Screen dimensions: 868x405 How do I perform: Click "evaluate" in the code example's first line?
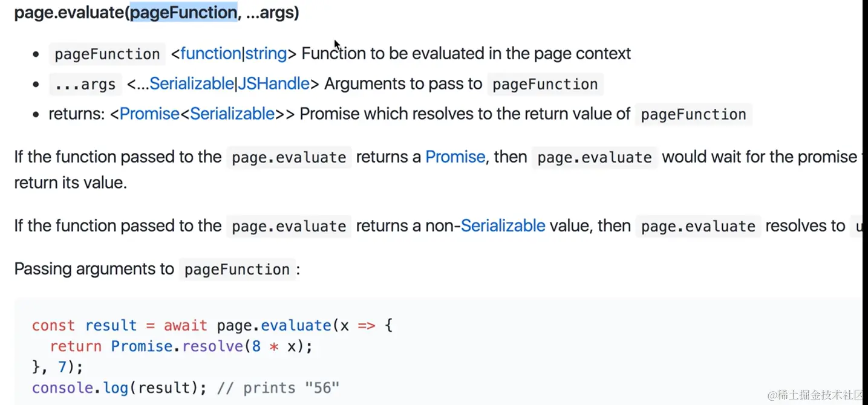point(296,325)
